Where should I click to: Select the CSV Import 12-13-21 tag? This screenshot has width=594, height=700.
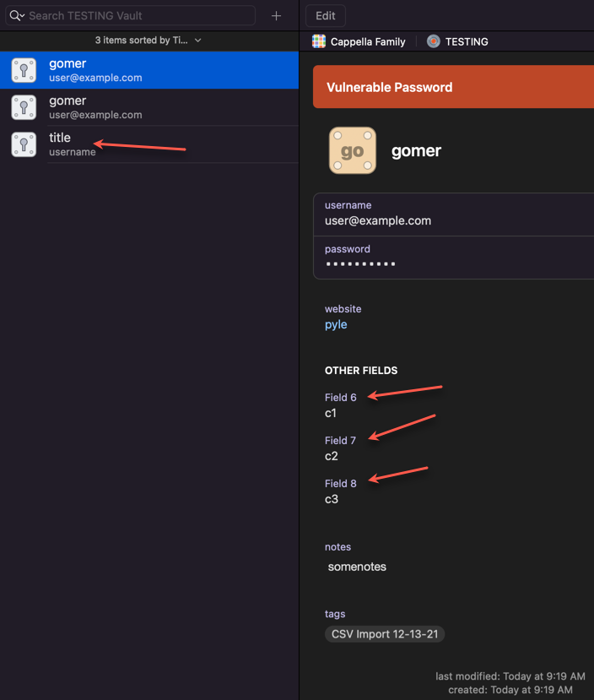[385, 634]
